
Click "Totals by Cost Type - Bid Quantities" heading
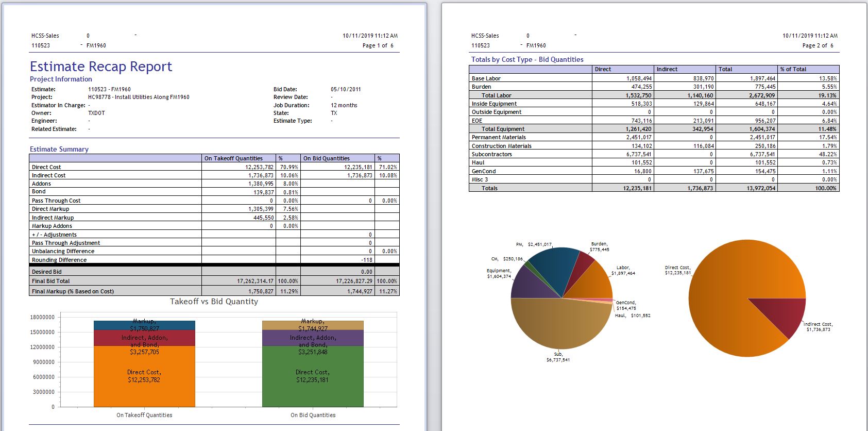tap(527, 59)
